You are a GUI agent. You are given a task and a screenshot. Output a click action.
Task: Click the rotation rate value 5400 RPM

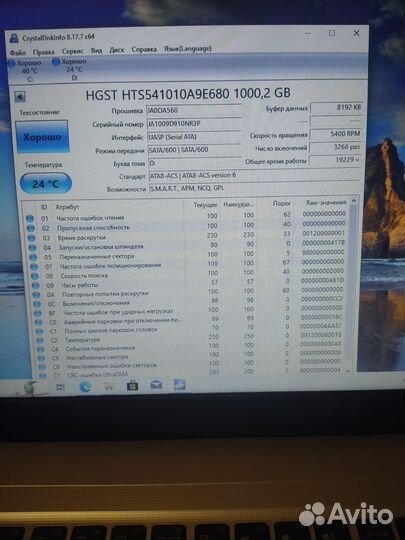(335, 134)
